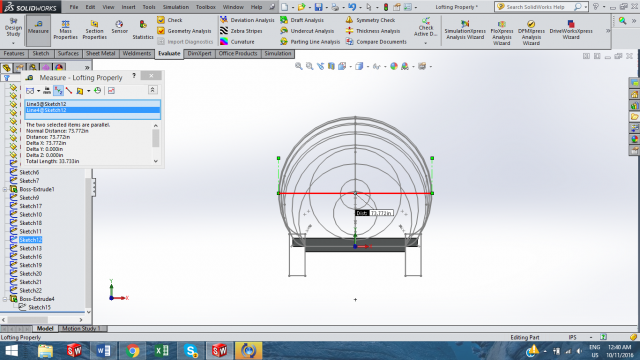Start the SimulationXpress Analysis Wizard
The height and width of the screenshot is (360, 640).
(464, 31)
